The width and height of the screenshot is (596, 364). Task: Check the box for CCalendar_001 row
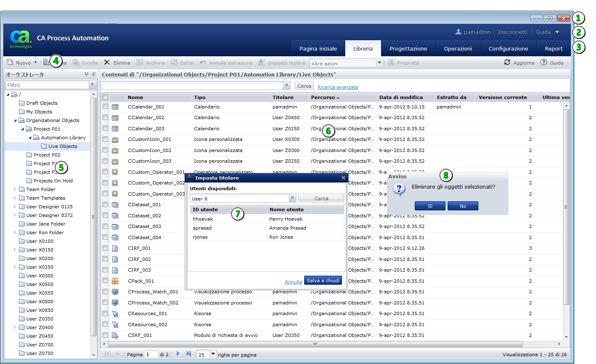105,107
